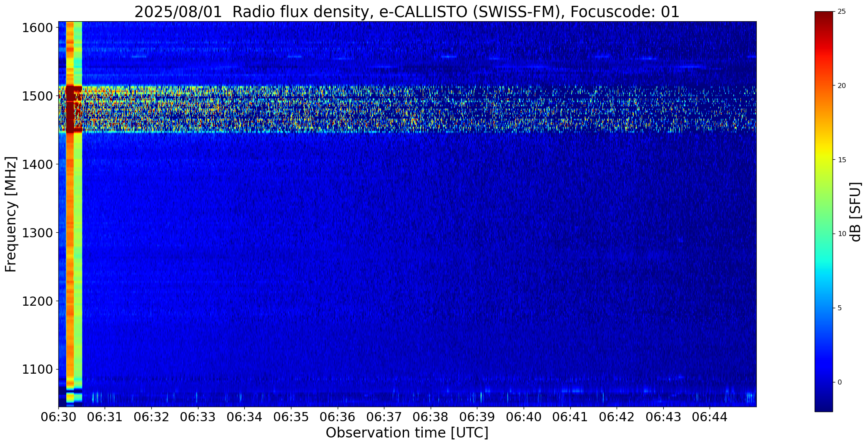Click the colorbar 5 tick label
Viewport: 868px width, 445px height.
click(x=840, y=308)
